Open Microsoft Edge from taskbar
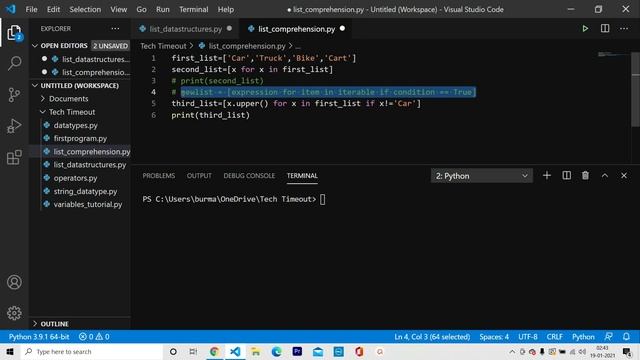Image resolution: width=640 pixels, height=360 pixels. click(276, 351)
